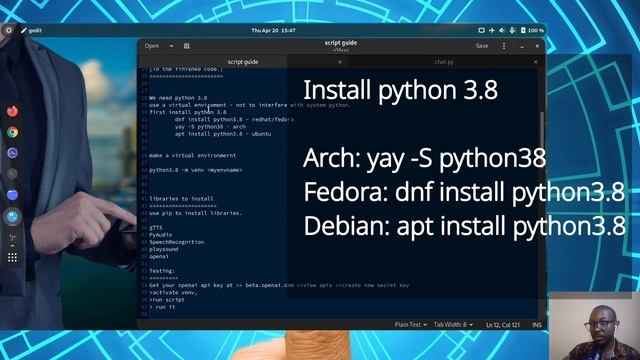Open gedit's three-dot menu

[504, 46]
